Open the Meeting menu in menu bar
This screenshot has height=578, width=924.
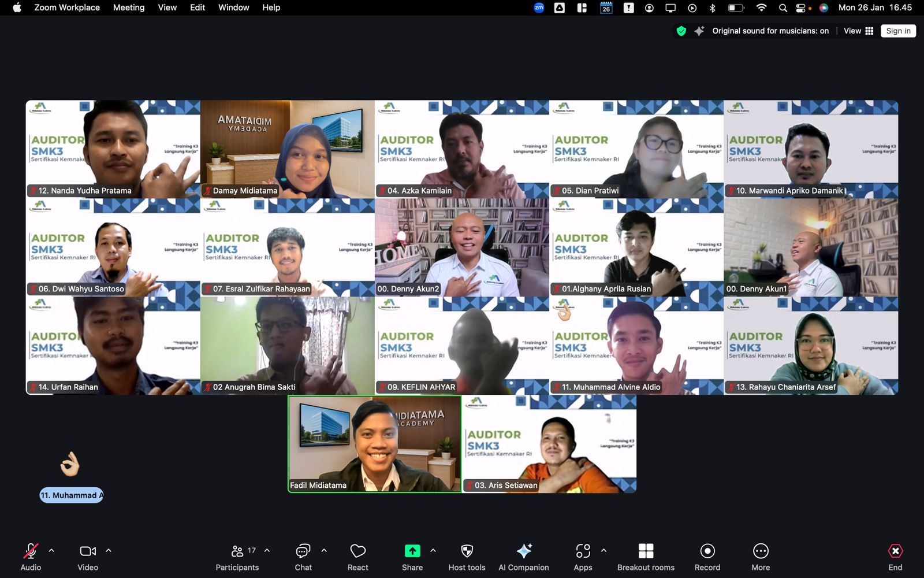point(129,8)
